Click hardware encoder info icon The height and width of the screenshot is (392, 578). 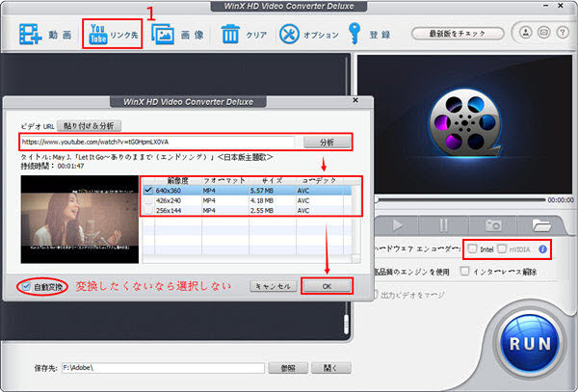pos(542,249)
